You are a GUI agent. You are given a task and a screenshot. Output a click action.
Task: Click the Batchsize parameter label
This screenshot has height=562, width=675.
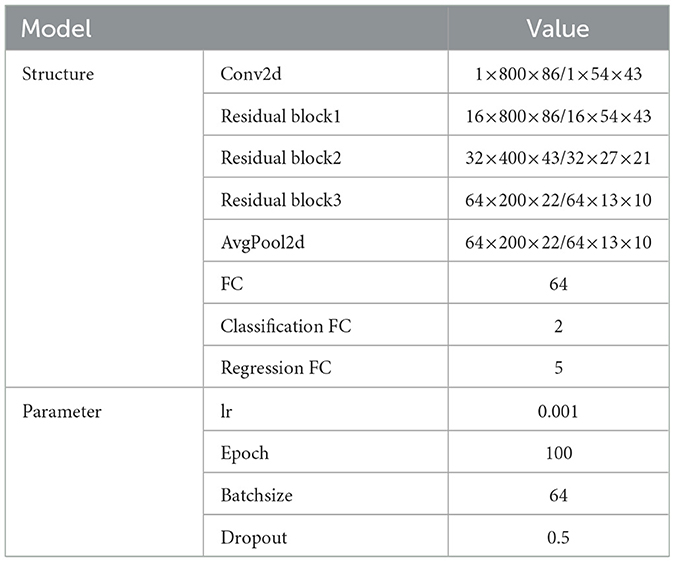point(255,495)
